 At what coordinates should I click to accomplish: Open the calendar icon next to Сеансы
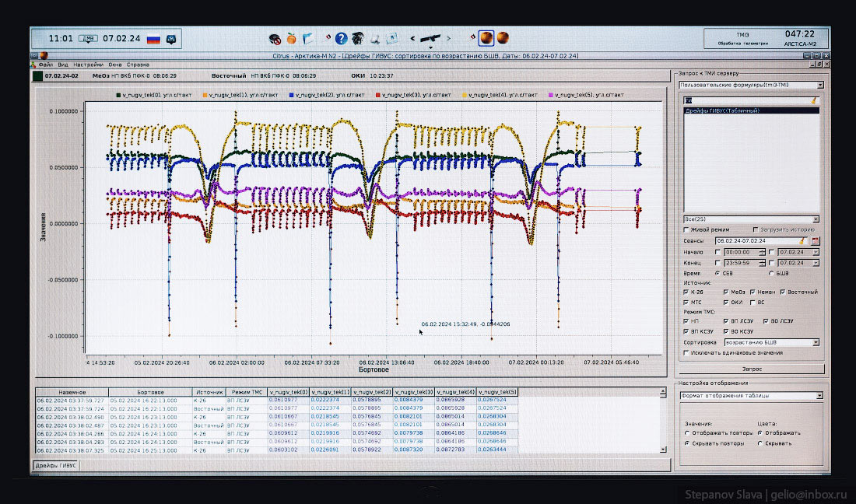click(815, 241)
